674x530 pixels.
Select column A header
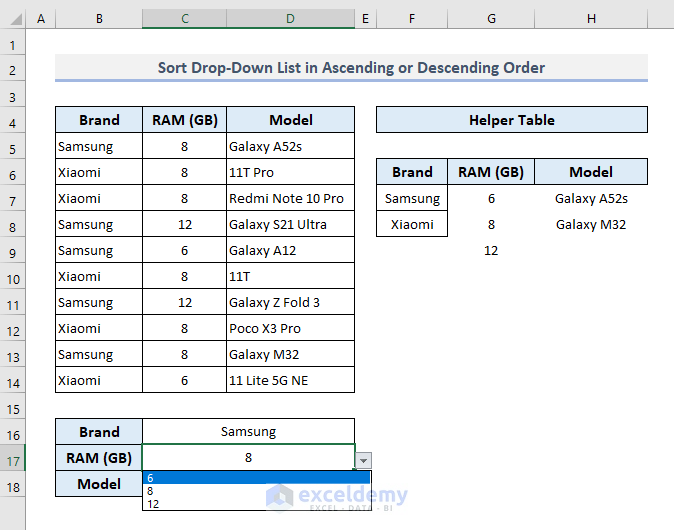41,19
